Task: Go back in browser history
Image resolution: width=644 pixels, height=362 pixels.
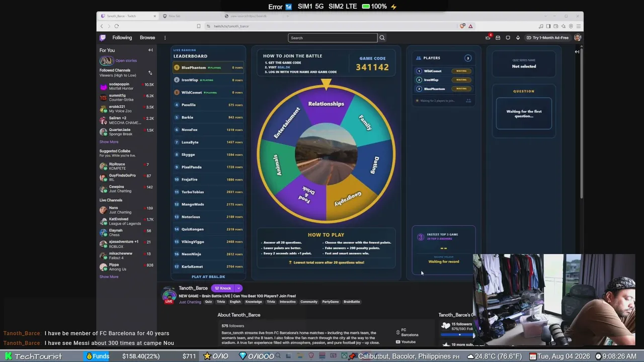Action: [x=102, y=26]
